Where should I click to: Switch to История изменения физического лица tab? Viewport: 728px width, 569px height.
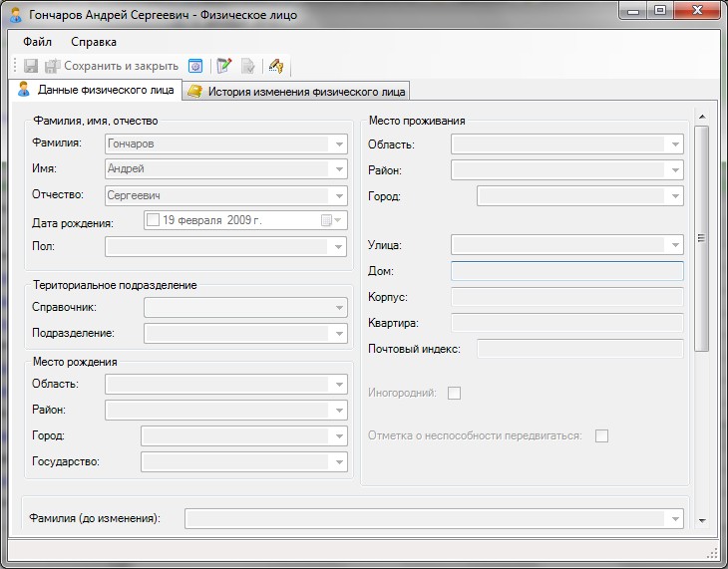click(298, 91)
